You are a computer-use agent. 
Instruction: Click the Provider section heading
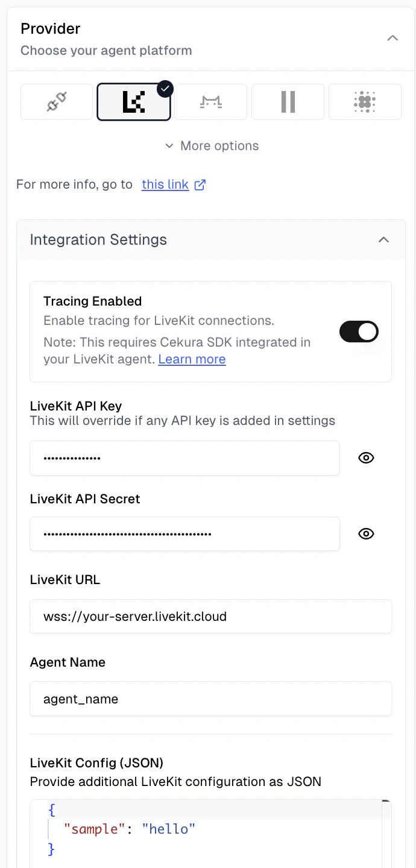50,28
